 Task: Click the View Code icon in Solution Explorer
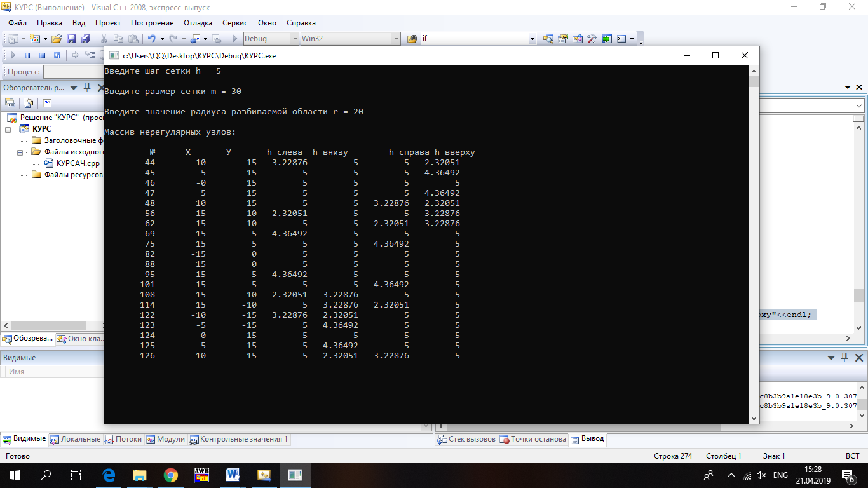pos(46,103)
